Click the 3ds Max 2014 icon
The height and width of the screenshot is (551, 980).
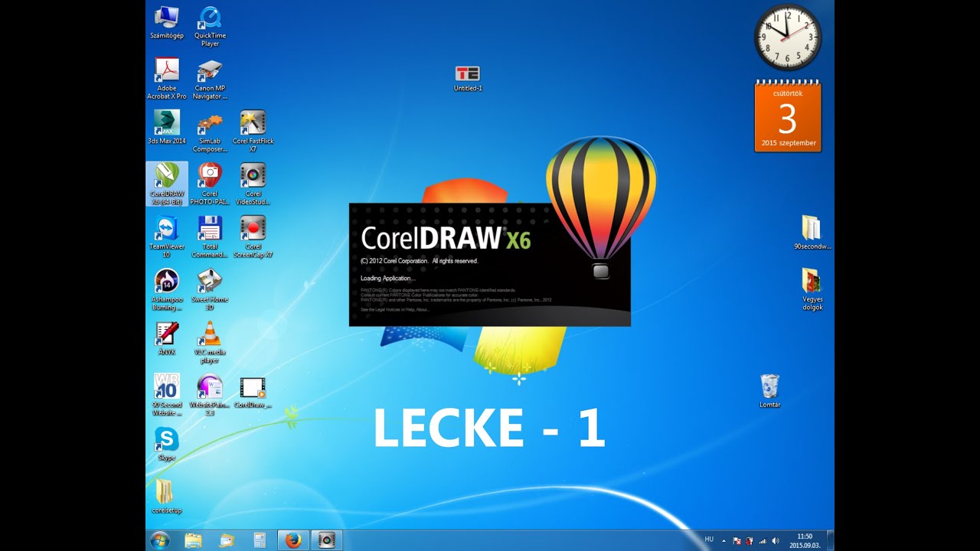point(166,123)
